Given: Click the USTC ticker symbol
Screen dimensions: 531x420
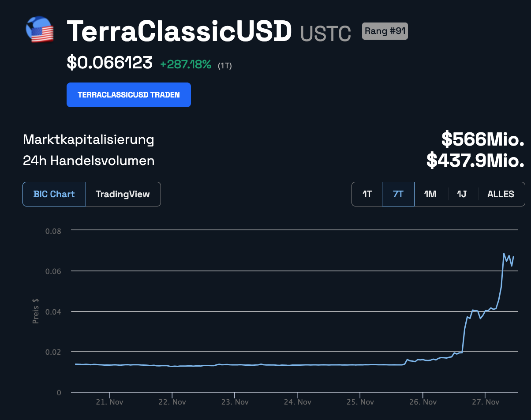Looking at the screenshot, I should (x=325, y=34).
